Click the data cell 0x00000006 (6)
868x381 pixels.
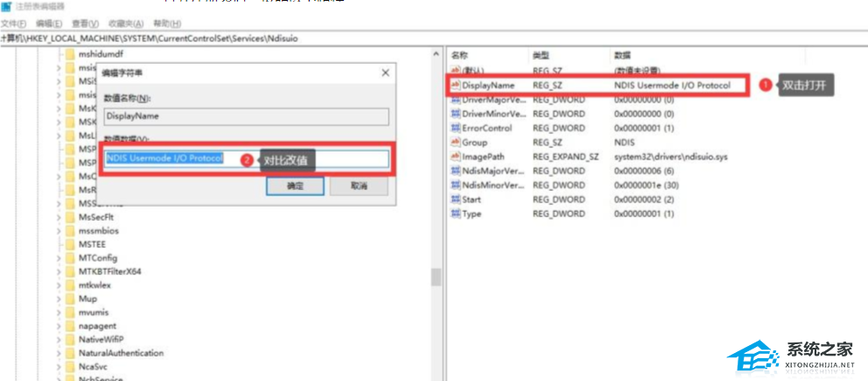(x=644, y=171)
